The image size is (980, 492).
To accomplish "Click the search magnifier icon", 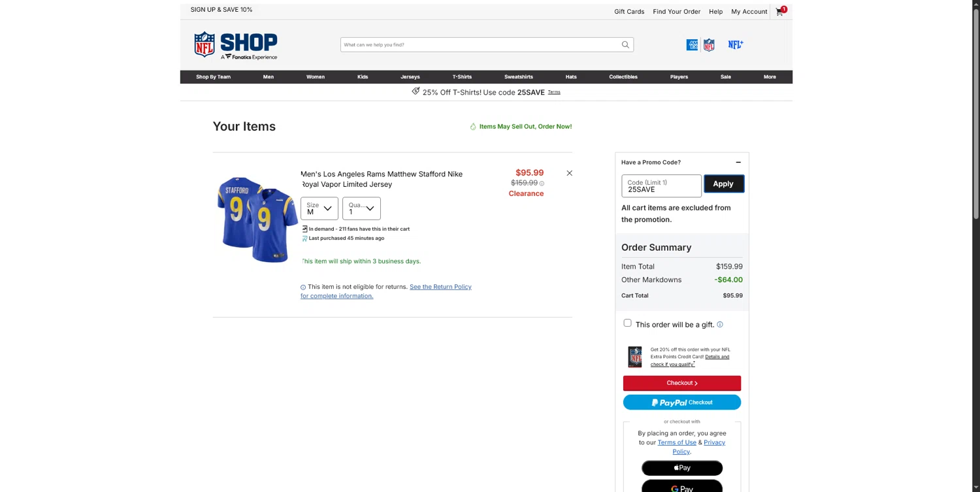I will click(x=625, y=44).
